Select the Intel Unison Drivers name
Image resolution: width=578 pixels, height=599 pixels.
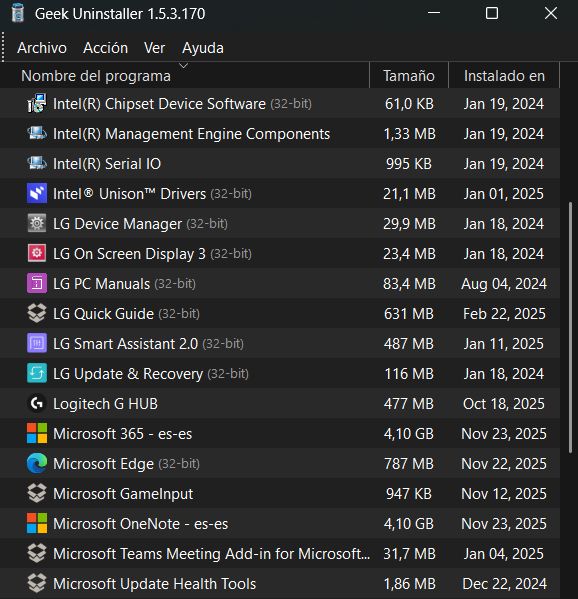click(130, 194)
